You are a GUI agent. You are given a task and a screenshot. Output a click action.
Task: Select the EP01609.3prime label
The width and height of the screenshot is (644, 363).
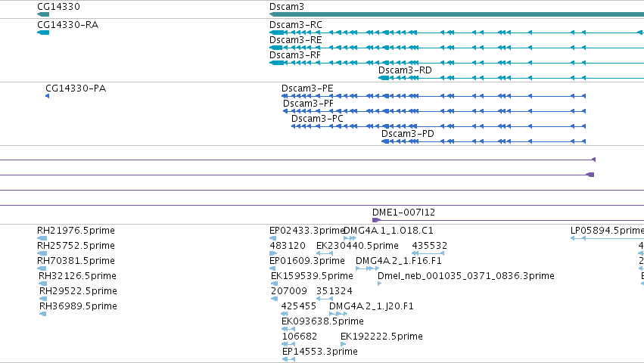(307, 261)
